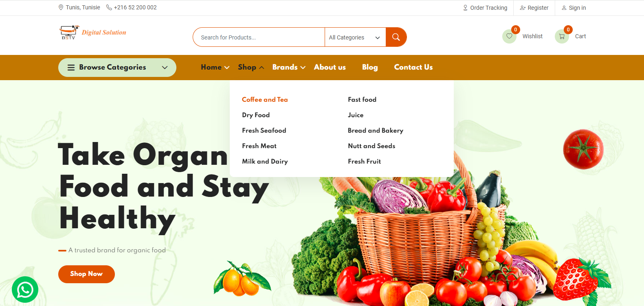Click the Tunis, Tunisie location

pos(79,7)
